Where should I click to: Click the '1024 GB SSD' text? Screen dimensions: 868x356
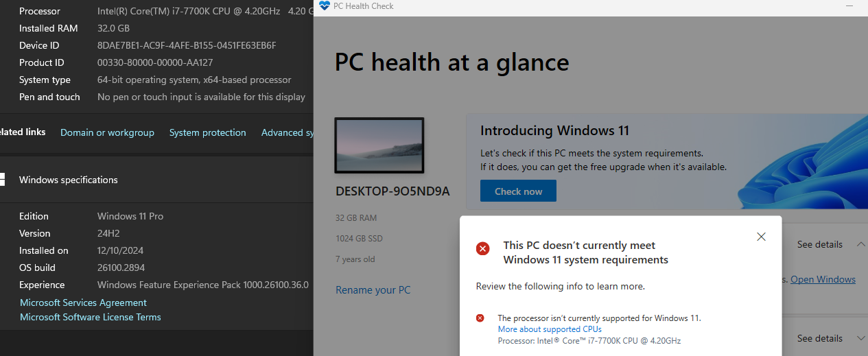pos(359,239)
